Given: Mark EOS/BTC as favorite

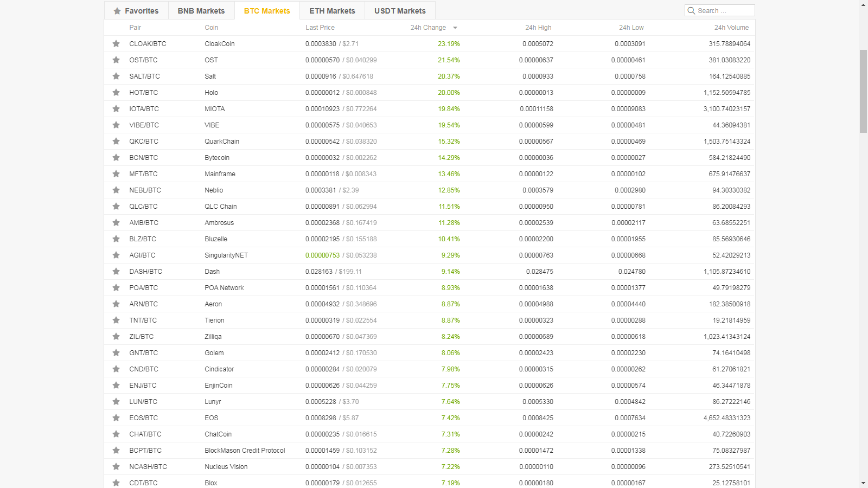Looking at the screenshot, I should pos(116,418).
